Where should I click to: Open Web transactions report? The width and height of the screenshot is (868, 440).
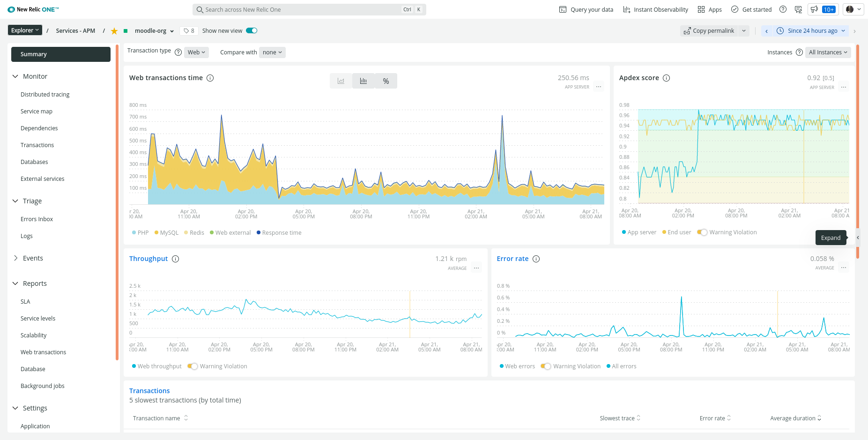click(43, 352)
